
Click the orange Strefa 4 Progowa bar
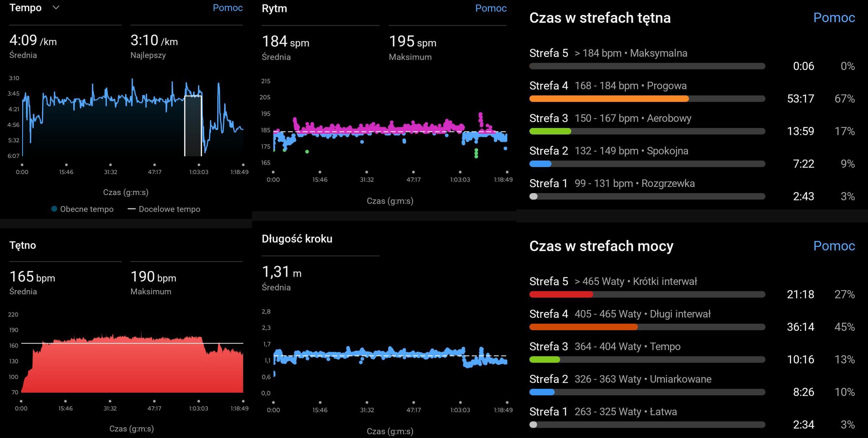[x=609, y=99]
